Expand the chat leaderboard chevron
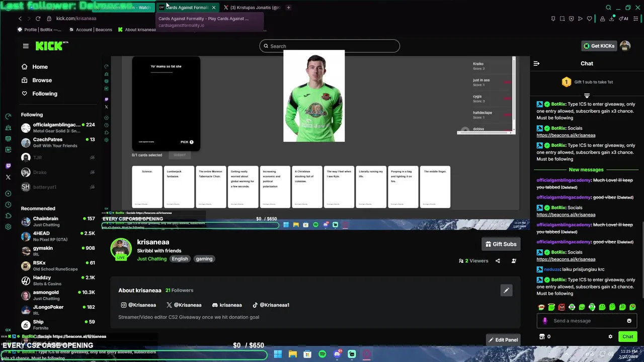 click(587, 96)
